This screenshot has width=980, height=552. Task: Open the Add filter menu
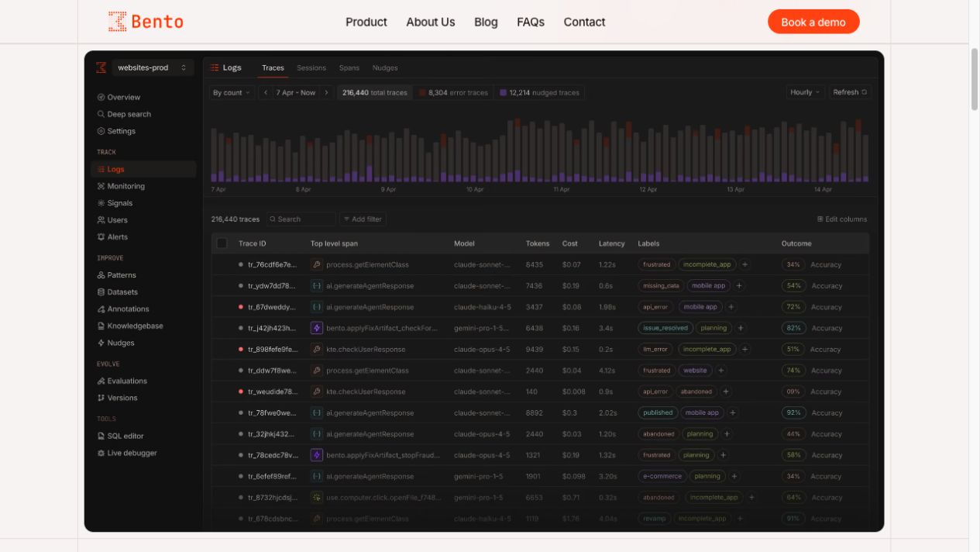(x=363, y=219)
